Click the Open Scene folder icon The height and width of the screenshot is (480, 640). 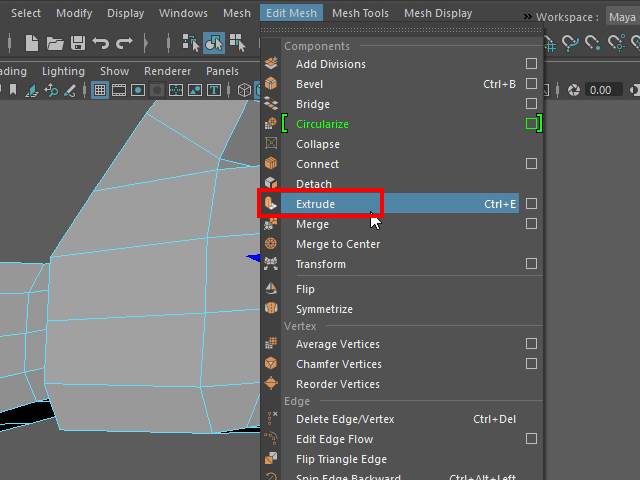click(54, 43)
